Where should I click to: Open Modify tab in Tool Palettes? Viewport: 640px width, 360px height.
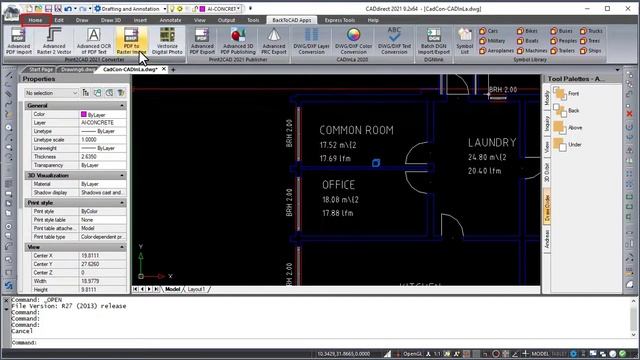(x=547, y=98)
